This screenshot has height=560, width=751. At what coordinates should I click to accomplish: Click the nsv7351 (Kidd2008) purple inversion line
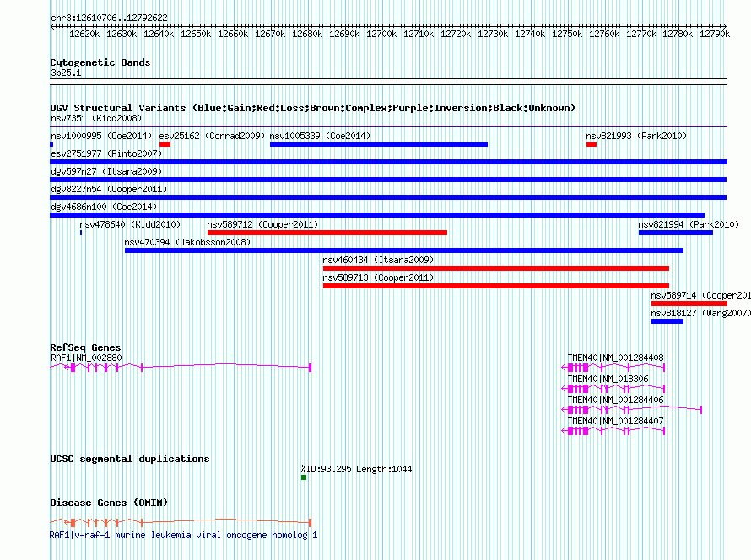pyautogui.click(x=388, y=127)
